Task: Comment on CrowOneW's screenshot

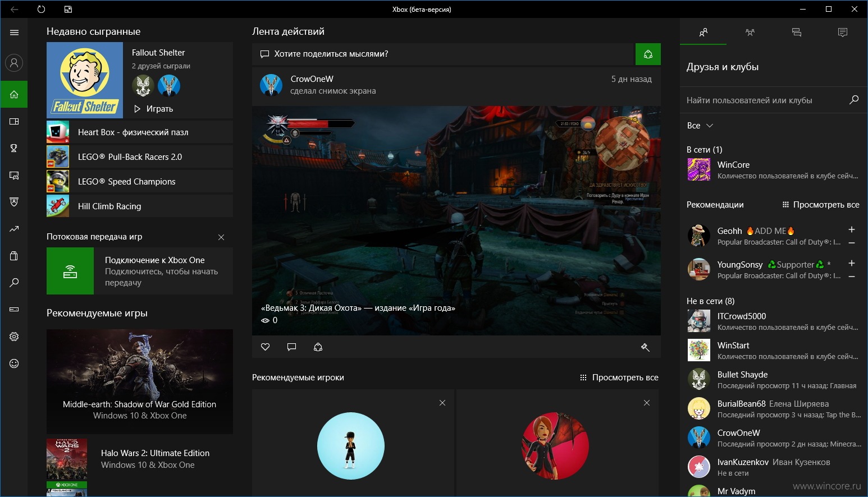Action: coord(291,347)
